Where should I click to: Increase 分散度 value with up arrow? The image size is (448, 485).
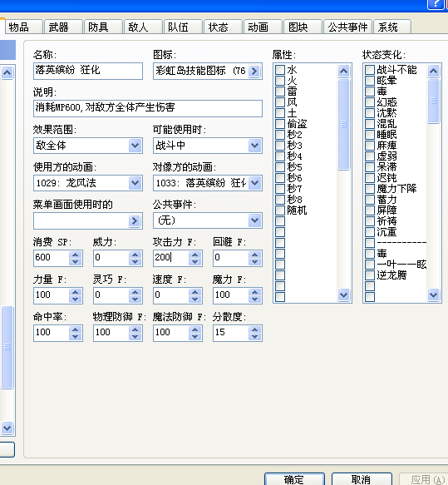254,329
